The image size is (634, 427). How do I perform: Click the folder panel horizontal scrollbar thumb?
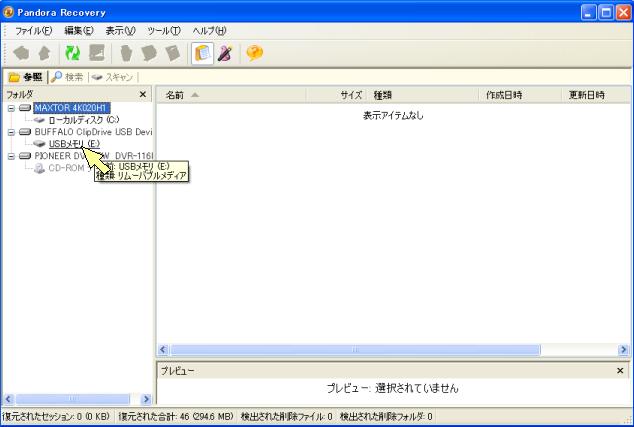(73, 399)
